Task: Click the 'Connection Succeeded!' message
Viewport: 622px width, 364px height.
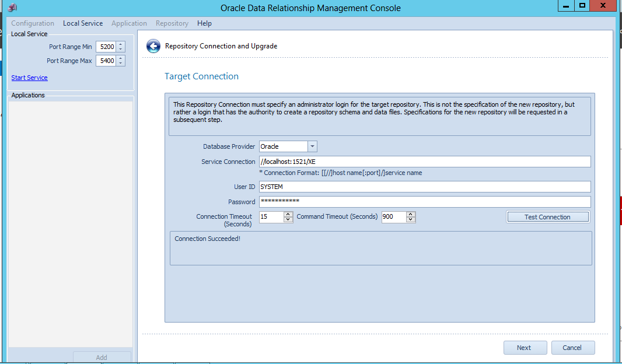Action: (208, 239)
